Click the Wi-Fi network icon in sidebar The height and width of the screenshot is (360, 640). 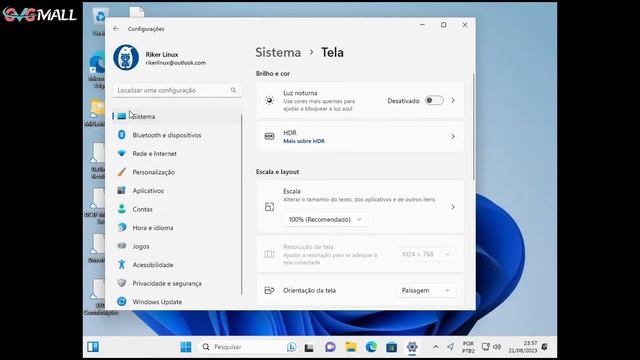pyautogui.click(x=122, y=153)
